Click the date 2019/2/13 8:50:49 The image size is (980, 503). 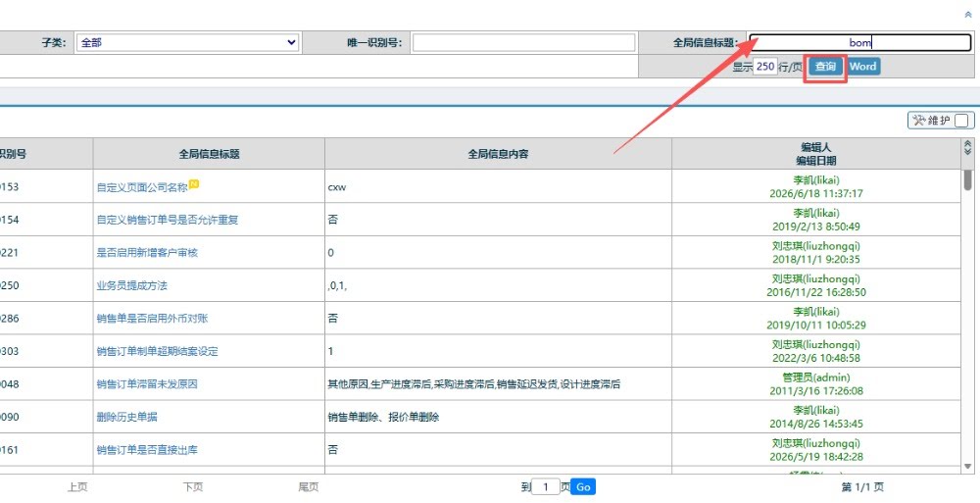816,226
